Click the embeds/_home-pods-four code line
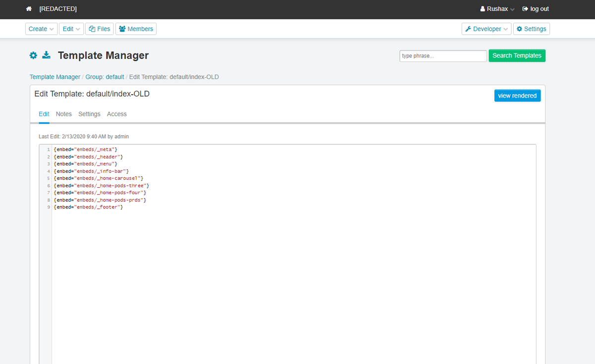This screenshot has width=595, height=364. (100, 192)
